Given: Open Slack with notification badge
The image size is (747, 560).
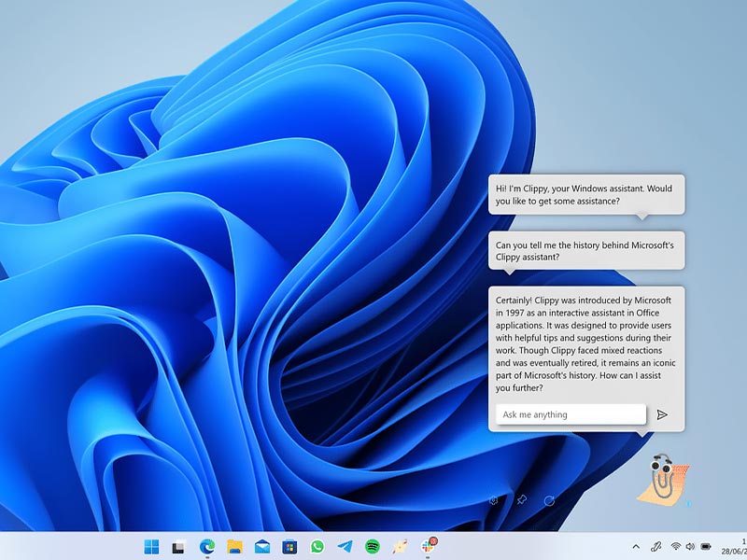Looking at the screenshot, I should coord(429,546).
